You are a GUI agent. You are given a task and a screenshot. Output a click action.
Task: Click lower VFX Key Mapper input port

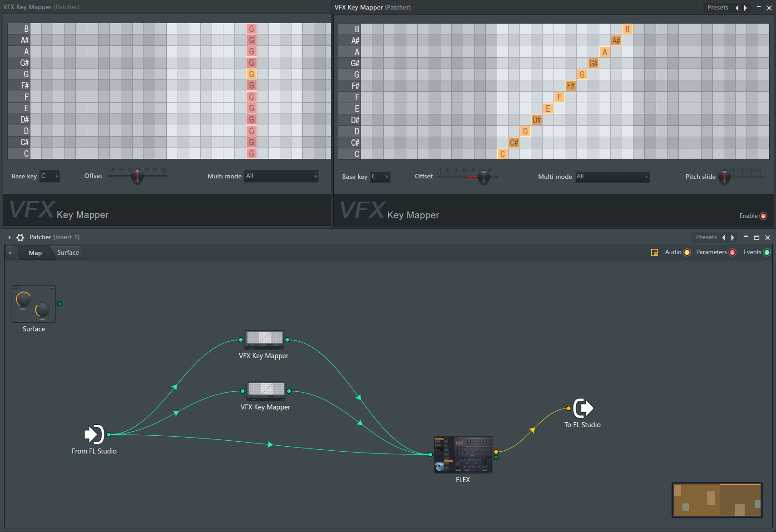click(x=242, y=391)
